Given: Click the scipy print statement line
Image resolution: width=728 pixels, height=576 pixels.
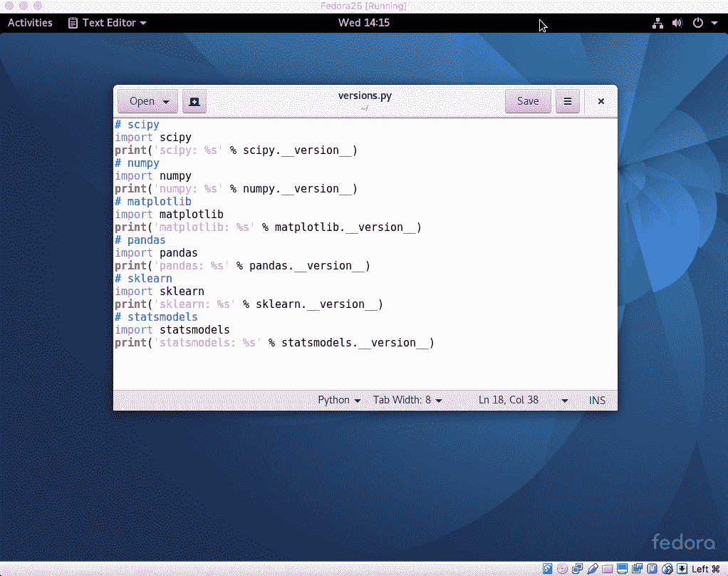Looking at the screenshot, I should pos(236,150).
